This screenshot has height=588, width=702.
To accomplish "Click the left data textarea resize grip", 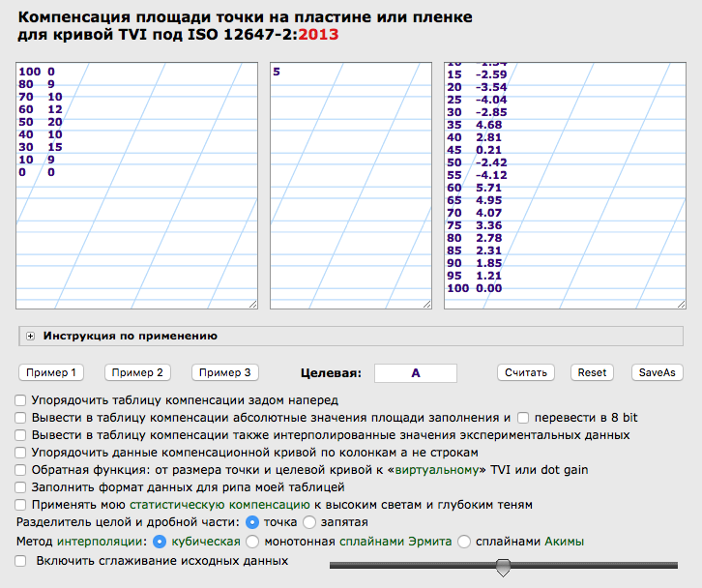I will coord(253,304).
